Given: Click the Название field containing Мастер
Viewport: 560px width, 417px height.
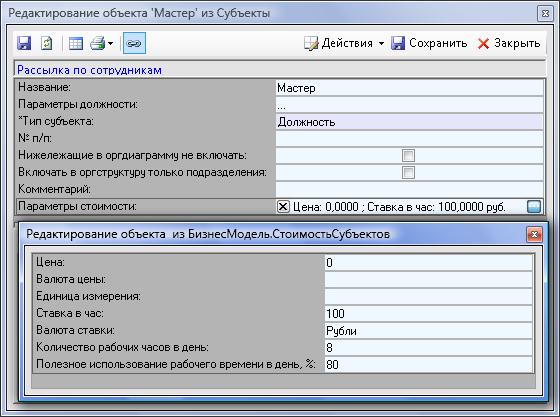Looking at the screenshot, I should [409, 88].
